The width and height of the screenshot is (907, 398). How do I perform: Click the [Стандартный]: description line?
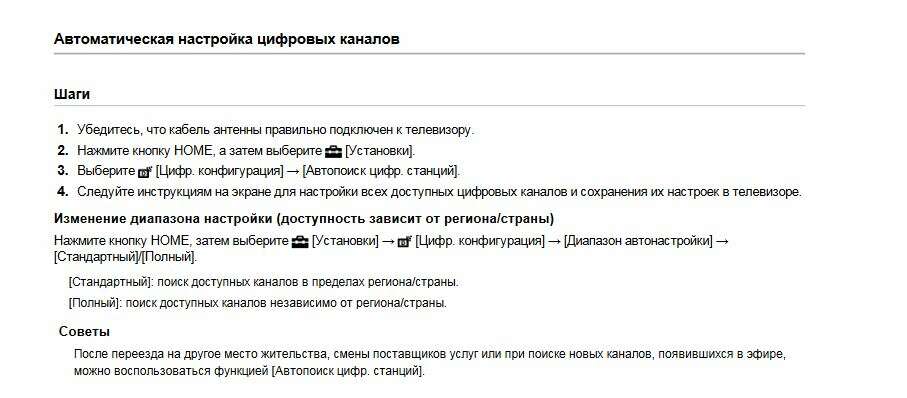263,282
